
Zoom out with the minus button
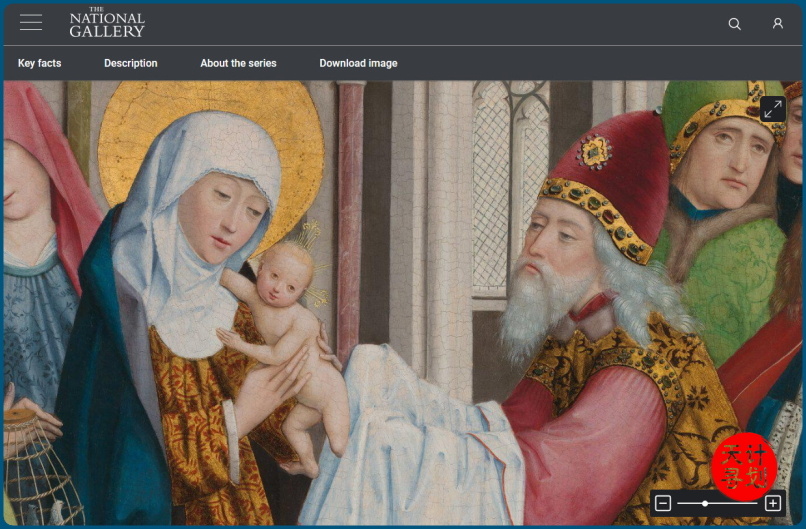pos(664,503)
